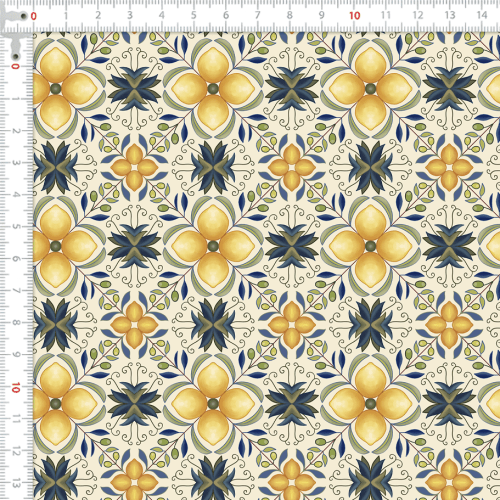
Task: Click the number 9 on the top ruler
Action: pos(322,15)
